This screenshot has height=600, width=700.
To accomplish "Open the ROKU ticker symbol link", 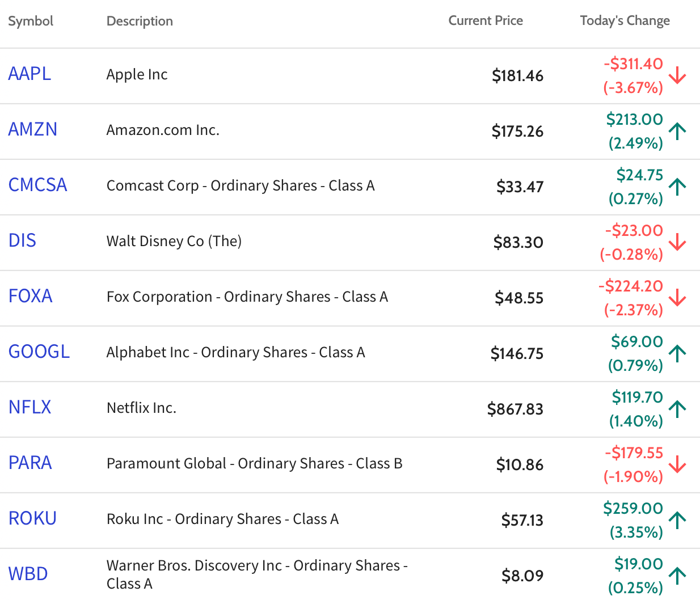I will (32, 518).
